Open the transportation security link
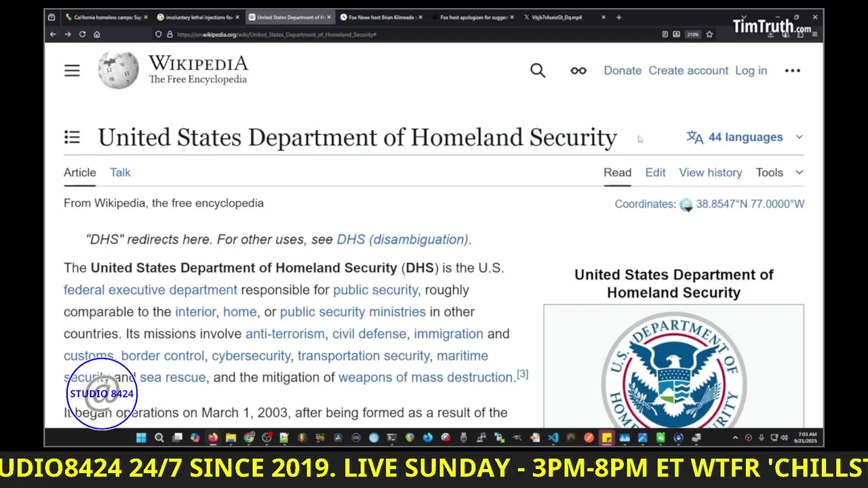Viewport: 868px width, 488px height. [x=363, y=356]
